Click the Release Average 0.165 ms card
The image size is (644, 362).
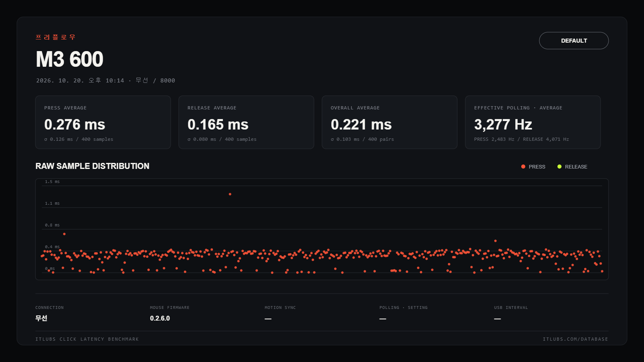point(246,122)
